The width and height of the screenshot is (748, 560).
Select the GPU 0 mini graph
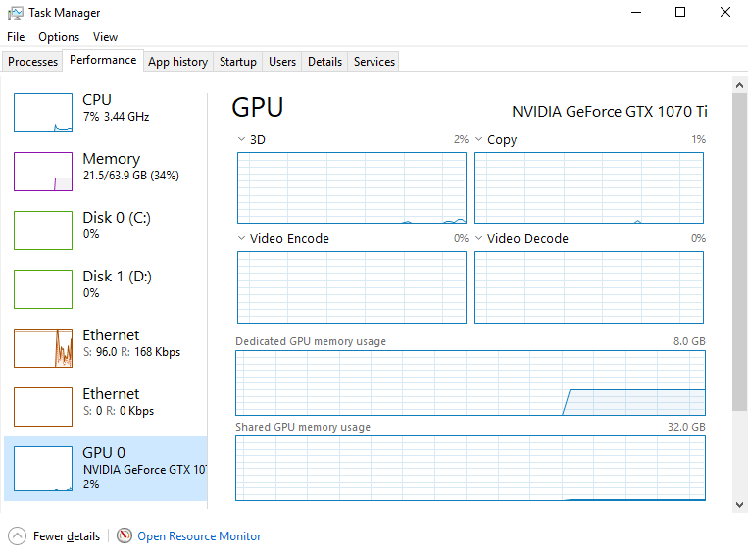(43, 469)
